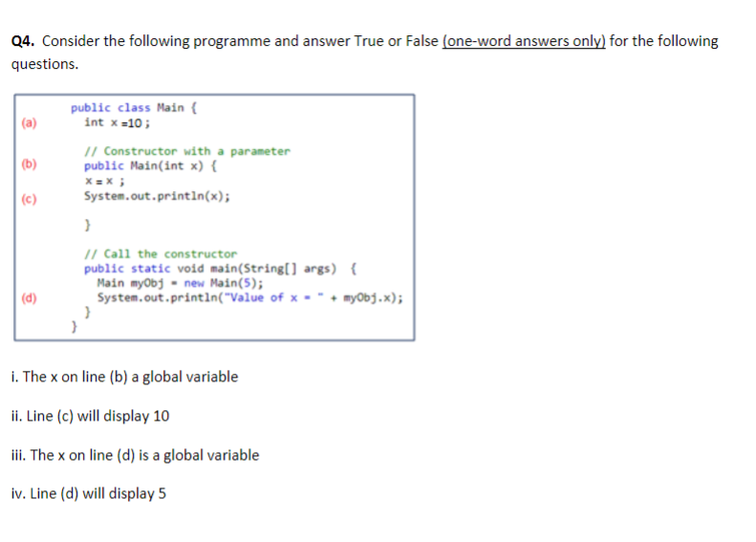Click 'public static void main' line
This screenshot has height=542, width=756.
(x=221, y=269)
